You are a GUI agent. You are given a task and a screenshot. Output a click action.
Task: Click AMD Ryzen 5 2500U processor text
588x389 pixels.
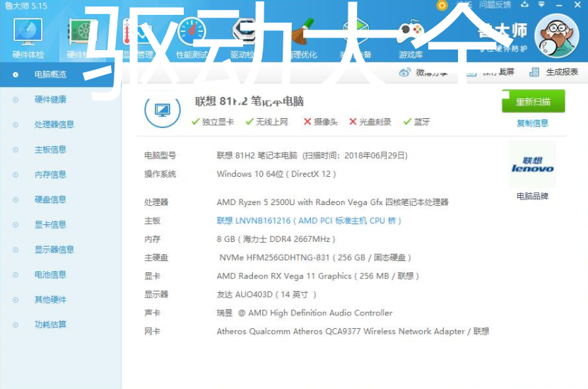(x=333, y=202)
